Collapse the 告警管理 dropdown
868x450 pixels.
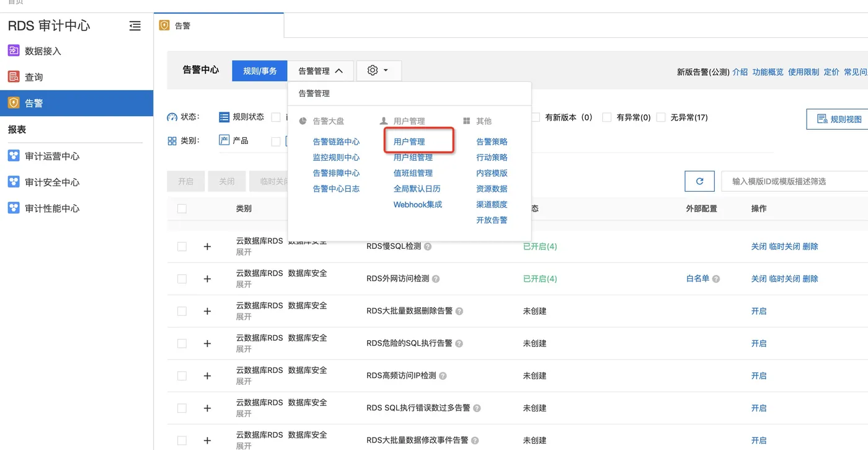tap(321, 71)
